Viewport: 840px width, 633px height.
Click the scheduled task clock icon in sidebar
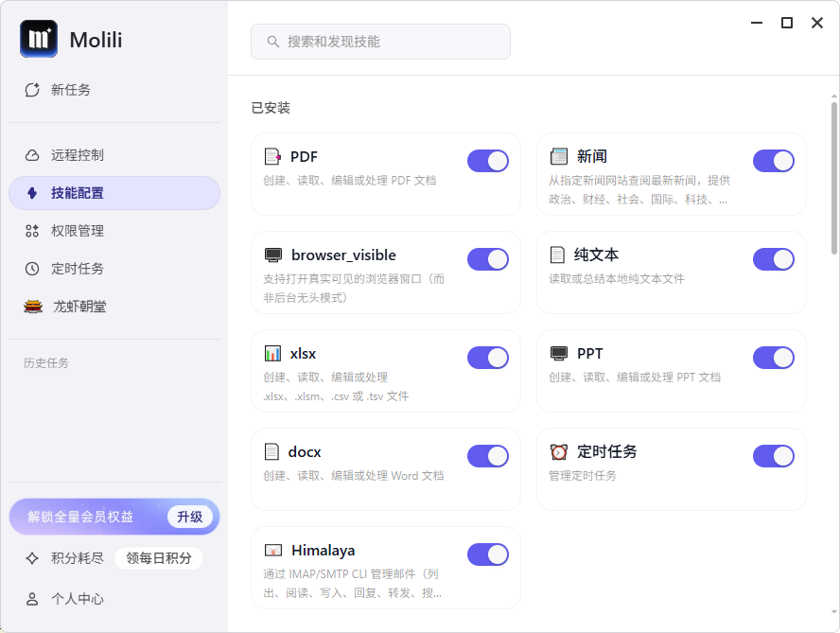click(x=32, y=269)
